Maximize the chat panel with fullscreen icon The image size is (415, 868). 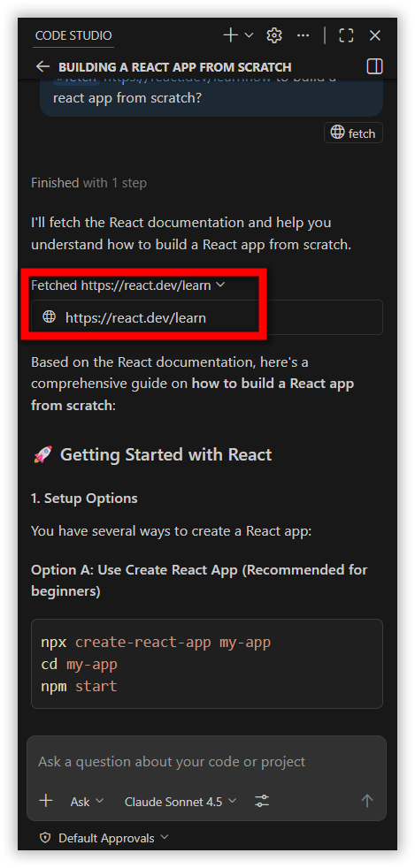click(346, 35)
